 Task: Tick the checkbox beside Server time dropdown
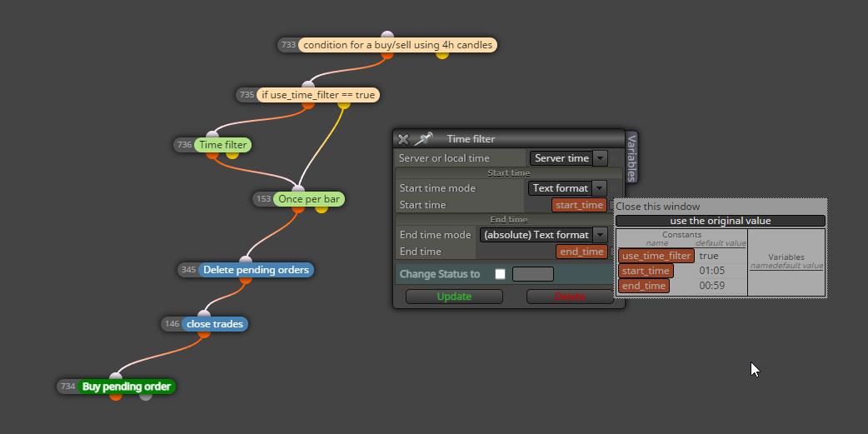(615, 158)
